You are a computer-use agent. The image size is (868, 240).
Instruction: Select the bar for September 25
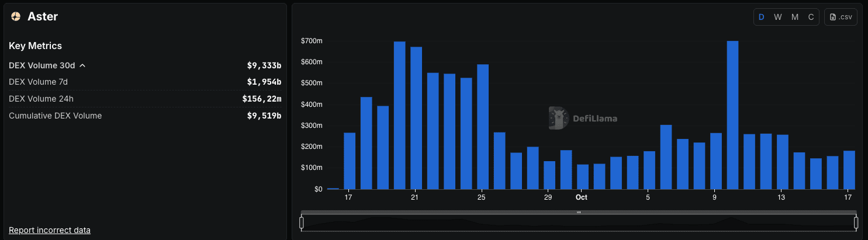point(483,127)
